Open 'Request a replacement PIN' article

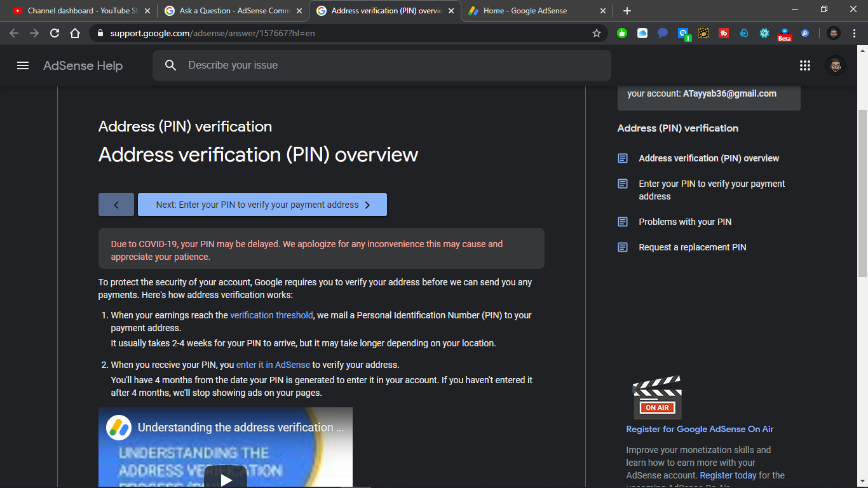click(x=692, y=247)
